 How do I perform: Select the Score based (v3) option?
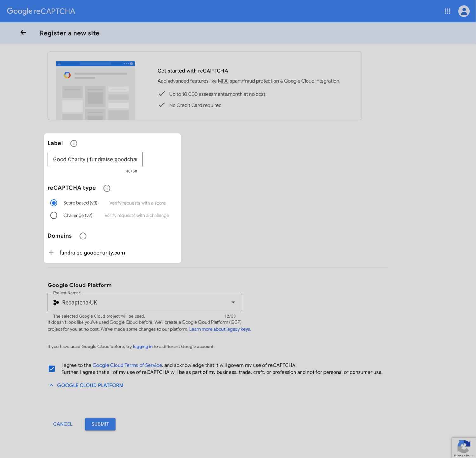(x=54, y=203)
